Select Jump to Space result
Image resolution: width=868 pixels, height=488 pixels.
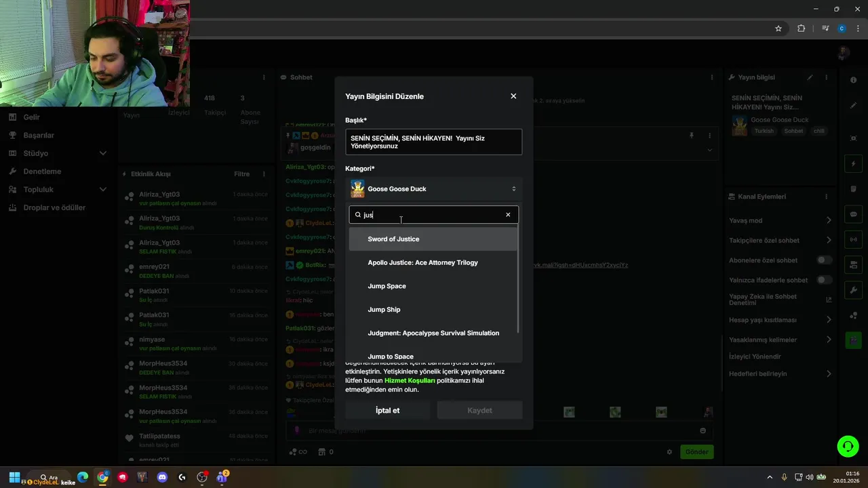coord(433,356)
